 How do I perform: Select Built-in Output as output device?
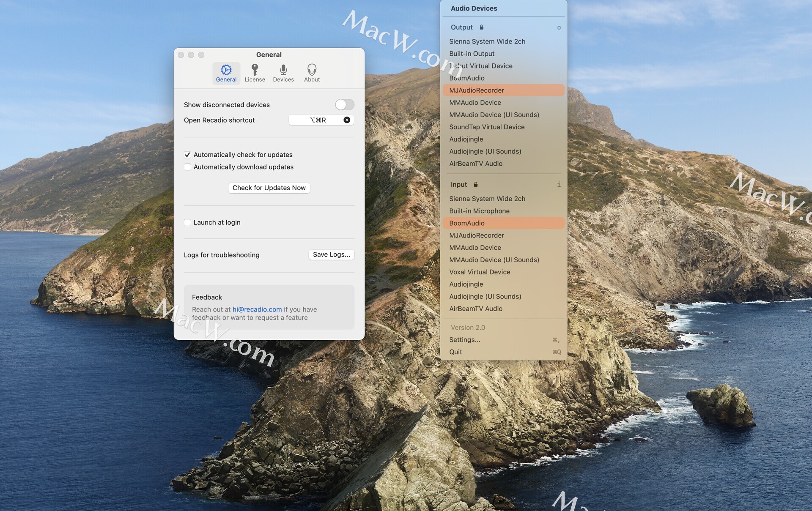472,54
